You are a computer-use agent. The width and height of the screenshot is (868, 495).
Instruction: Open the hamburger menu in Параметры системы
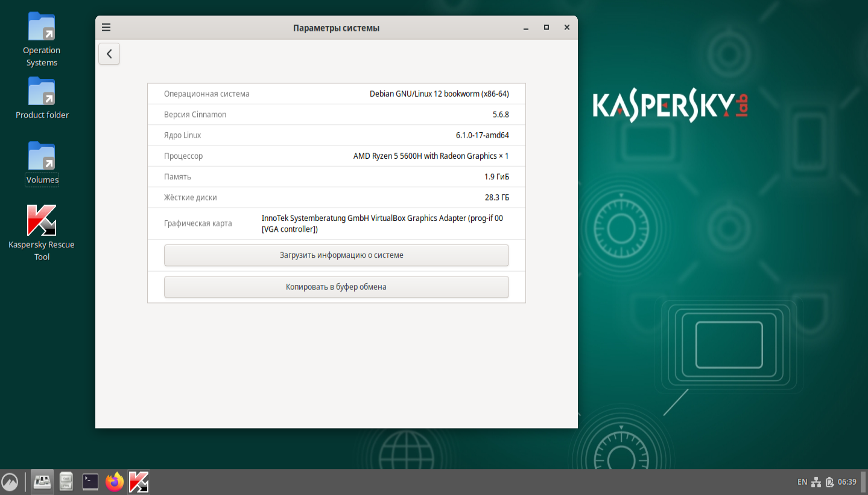coord(106,27)
